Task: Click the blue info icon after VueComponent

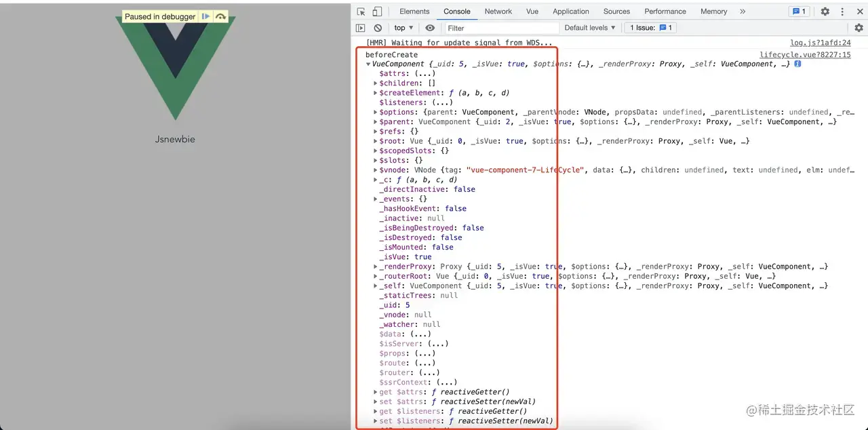Action: (x=797, y=64)
